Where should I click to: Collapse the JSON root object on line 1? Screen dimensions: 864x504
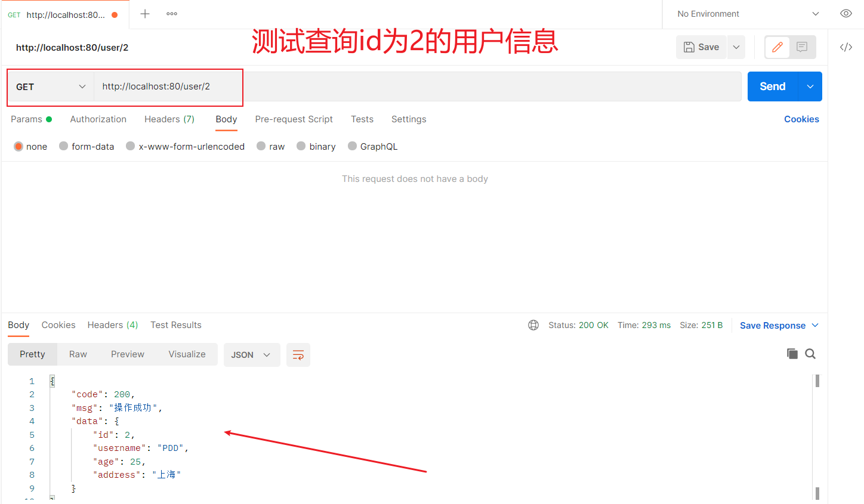click(x=53, y=381)
